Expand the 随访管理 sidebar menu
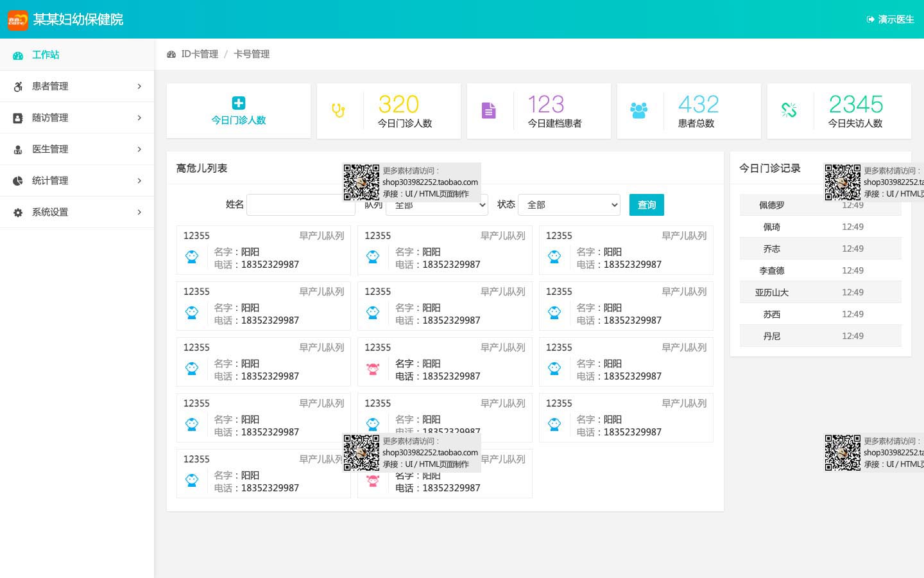Image resolution: width=924 pixels, height=578 pixels. (x=77, y=118)
